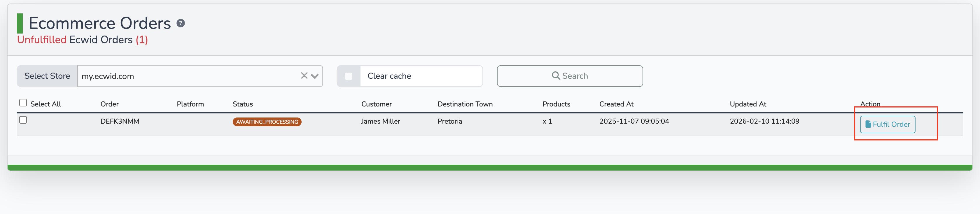Screen dimensions: 980x214
Task: Click the my.ecwid.com store selection field
Action: click(200, 76)
